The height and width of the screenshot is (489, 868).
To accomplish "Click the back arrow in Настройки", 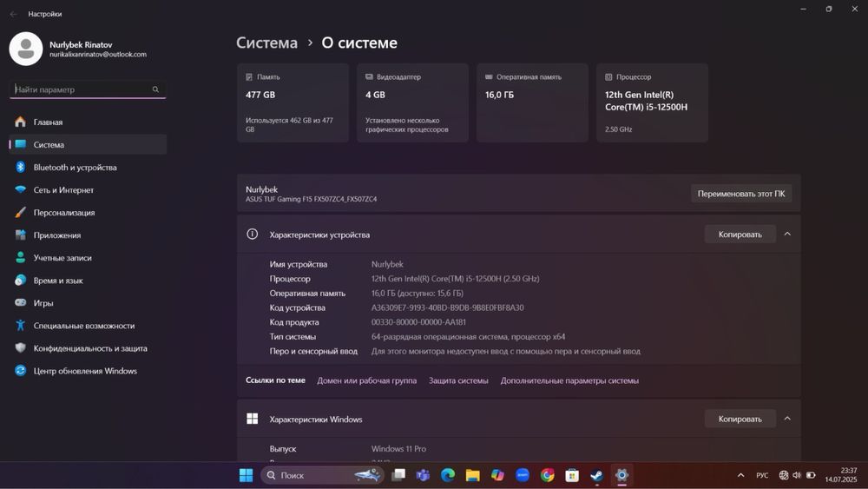I will click(x=13, y=14).
